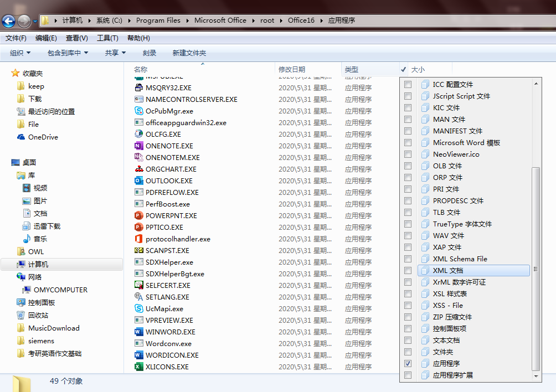Open the siemens folder in sidebar
The image size is (556, 392).
click(41, 341)
